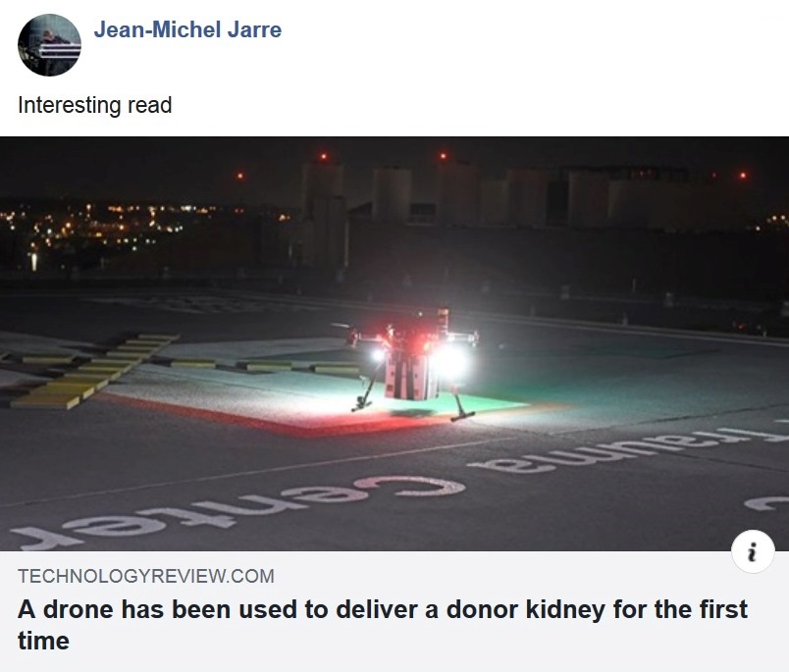
Task: Click the yellow striped helipad markings
Action: tap(95, 370)
